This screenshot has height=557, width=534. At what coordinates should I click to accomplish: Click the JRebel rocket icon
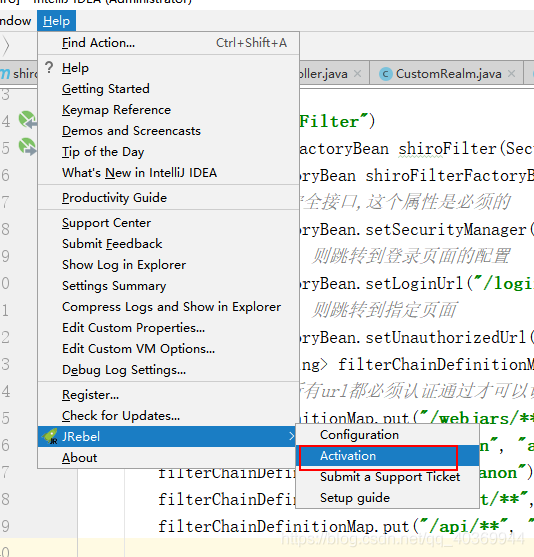pyautogui.click(x=50, y=436)
